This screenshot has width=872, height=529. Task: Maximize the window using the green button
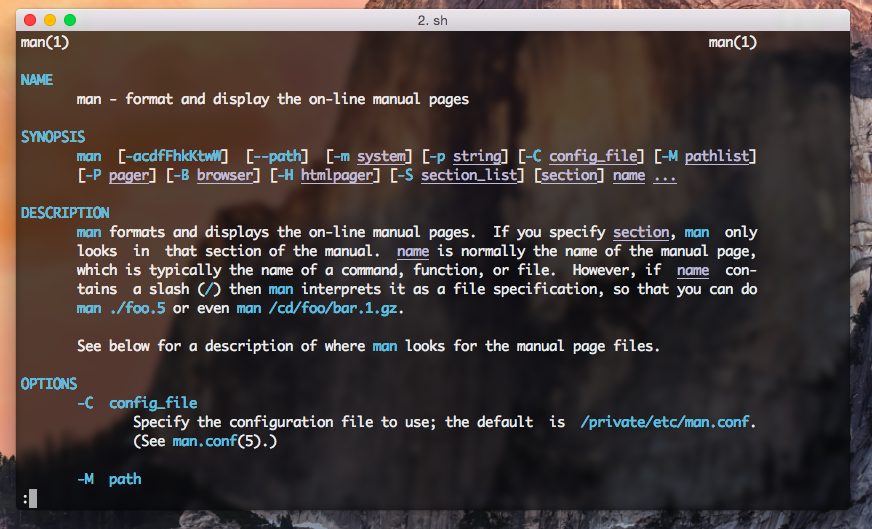[x=70, y=20]
